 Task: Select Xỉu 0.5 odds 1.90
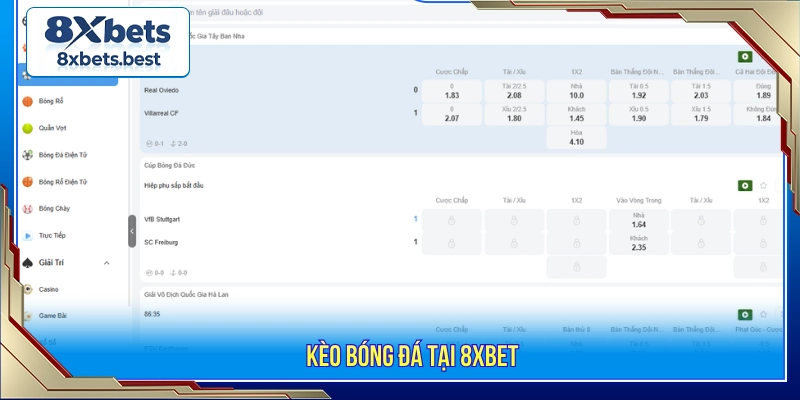[x=639, y=114]
